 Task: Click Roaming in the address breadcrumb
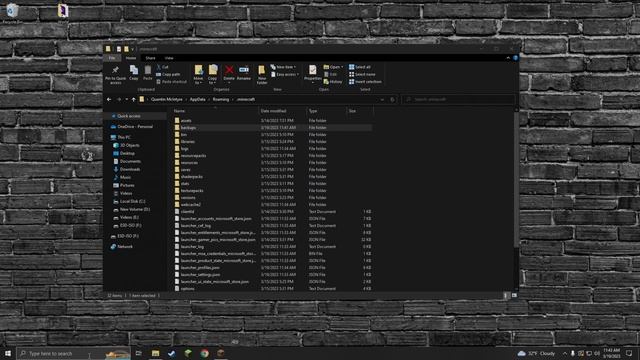tap(221, 99)
